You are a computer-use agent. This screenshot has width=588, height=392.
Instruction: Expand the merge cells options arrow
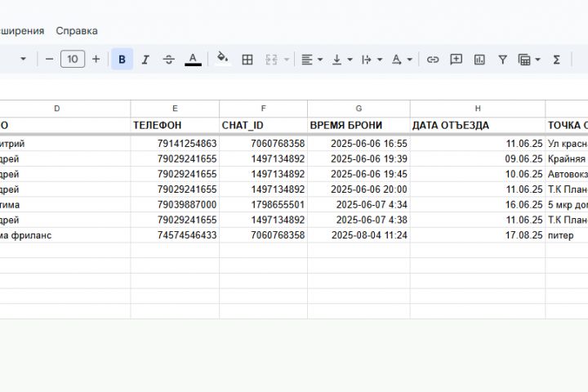(287, 60)
